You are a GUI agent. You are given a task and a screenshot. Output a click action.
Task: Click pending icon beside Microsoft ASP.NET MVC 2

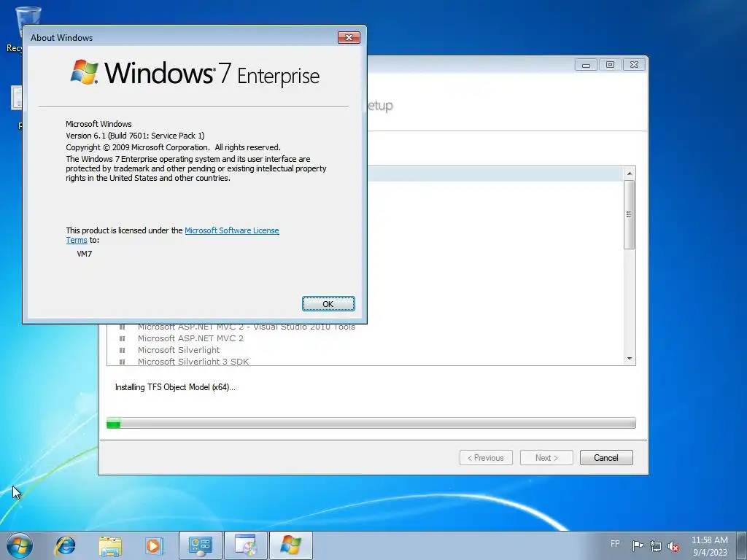click(123, 338)
